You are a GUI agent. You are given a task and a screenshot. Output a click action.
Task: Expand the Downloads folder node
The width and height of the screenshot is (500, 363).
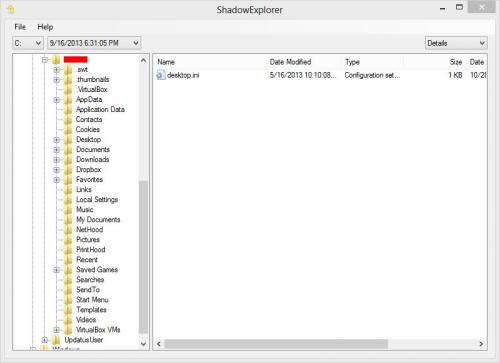(x=57, y=160)
